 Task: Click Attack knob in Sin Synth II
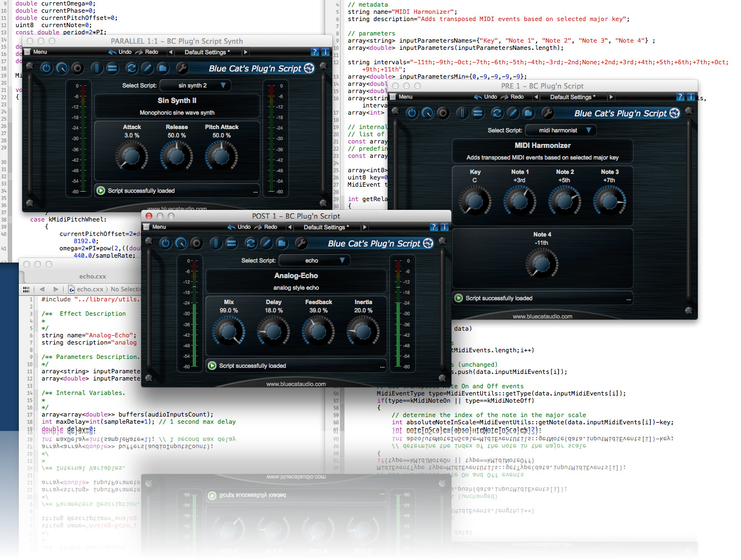coord(132,156)
